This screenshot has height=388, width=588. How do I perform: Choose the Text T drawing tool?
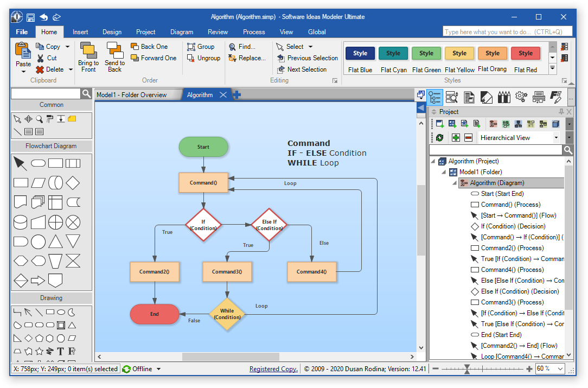[x=60, y=352]
